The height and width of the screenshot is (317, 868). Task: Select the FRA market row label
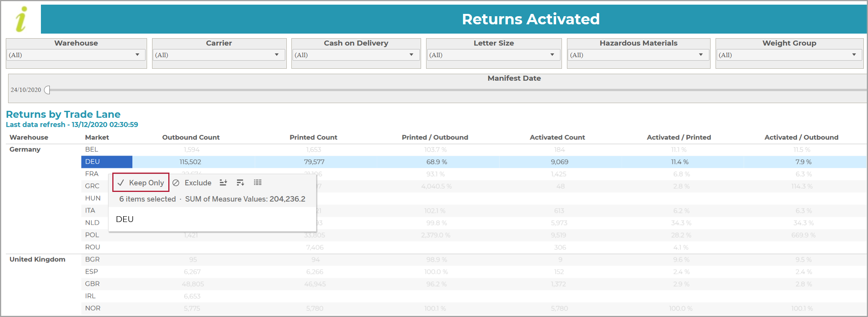[92, 174]
